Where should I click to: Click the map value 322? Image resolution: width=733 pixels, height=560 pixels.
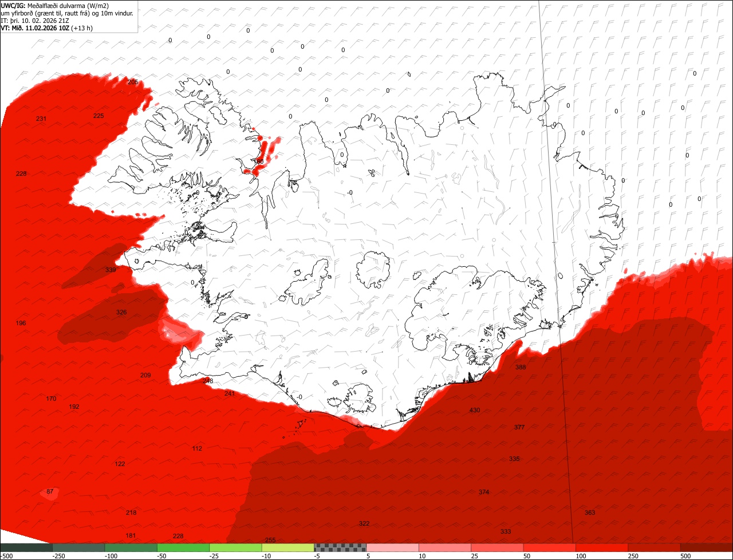tap(364, 524)
